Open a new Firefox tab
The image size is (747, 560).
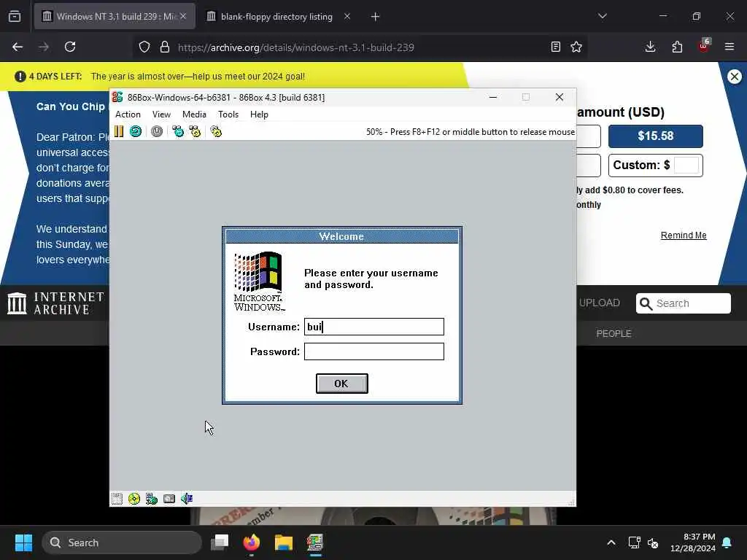(375, 17)
